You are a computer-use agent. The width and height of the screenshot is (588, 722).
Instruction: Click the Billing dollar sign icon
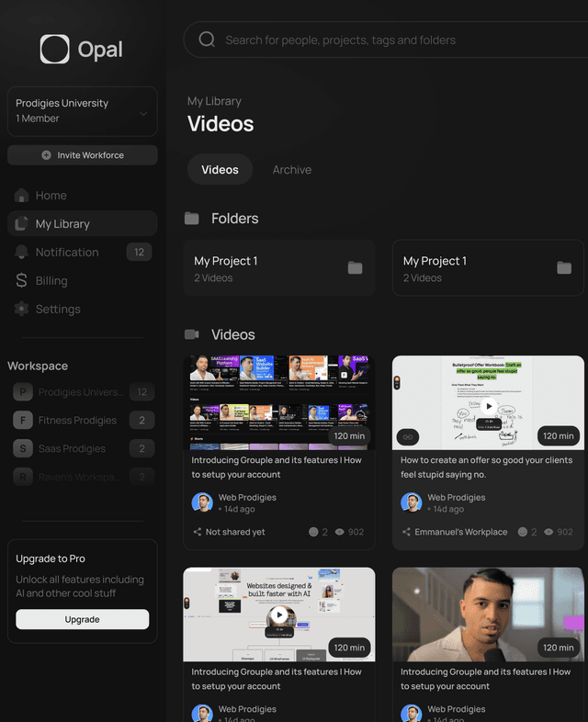(21, 280)
